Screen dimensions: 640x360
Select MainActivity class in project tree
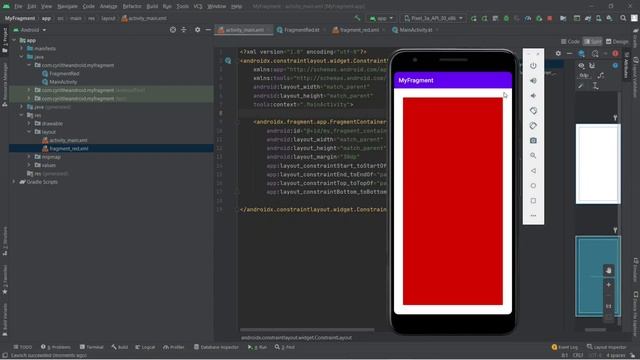pyautogui.click(x=63, y=82)
